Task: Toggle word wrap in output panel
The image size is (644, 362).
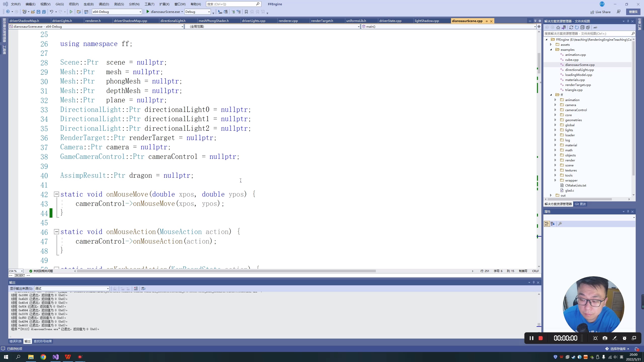Action: point(143,289)
